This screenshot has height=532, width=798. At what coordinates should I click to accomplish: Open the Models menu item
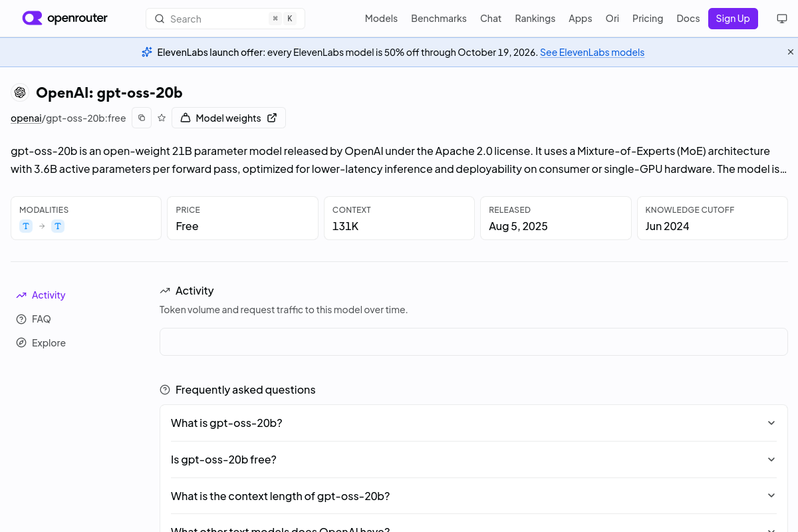(x=381, y=19)
